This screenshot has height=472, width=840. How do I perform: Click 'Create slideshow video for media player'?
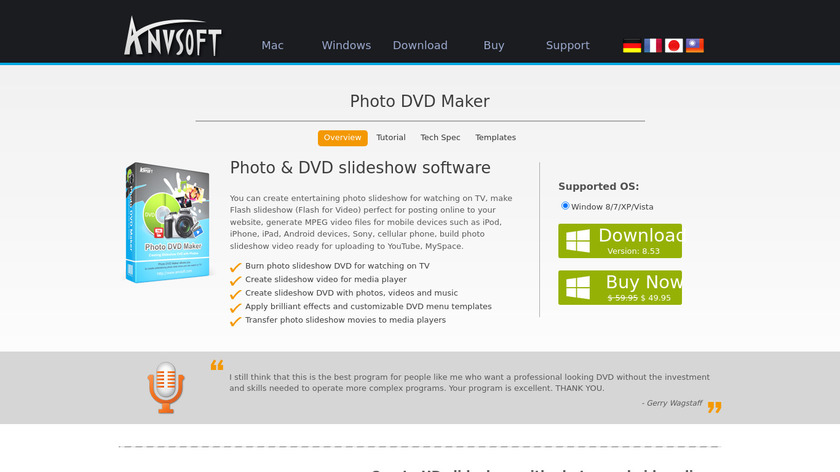coord(326,279)
